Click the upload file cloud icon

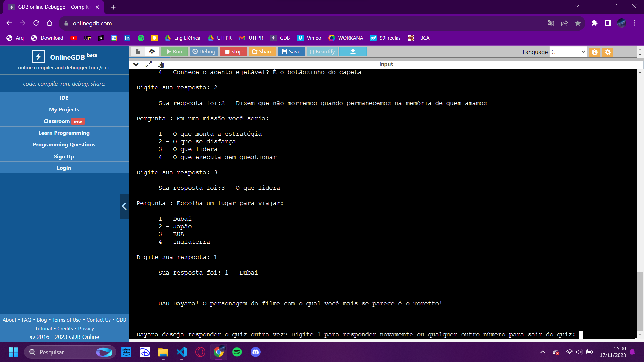point(152,51)
